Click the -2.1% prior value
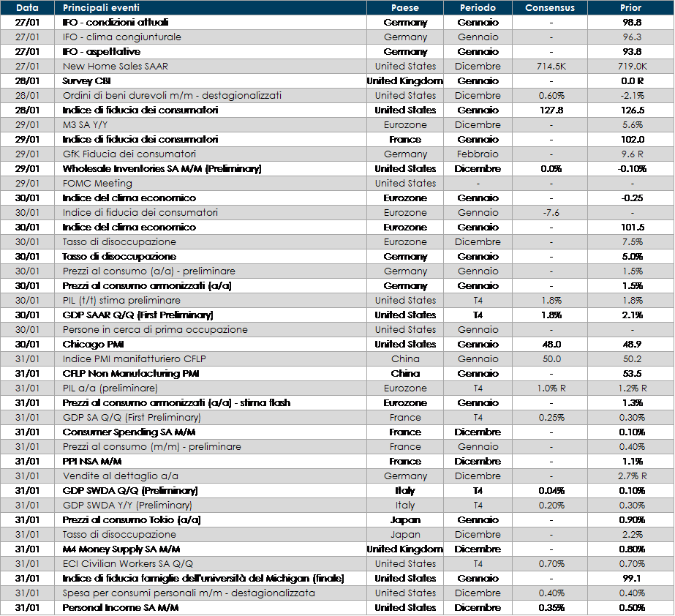The height and width of the screenshot is (616, 675). coord(631,96)
